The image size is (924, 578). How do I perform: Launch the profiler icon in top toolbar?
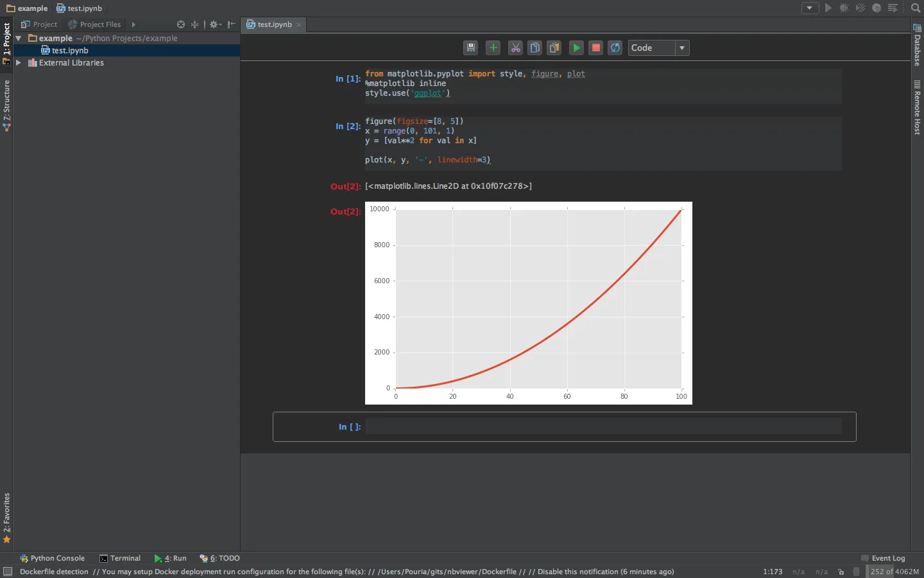point(877,8)
